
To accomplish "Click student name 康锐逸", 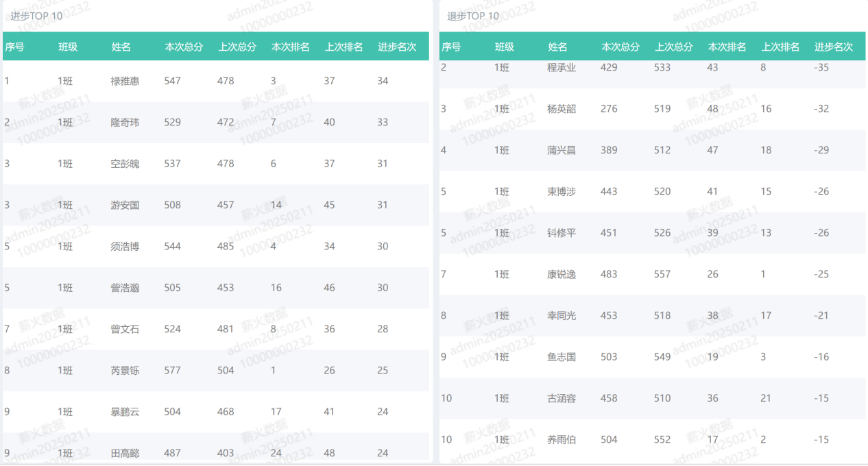I will tap(562, 274).
